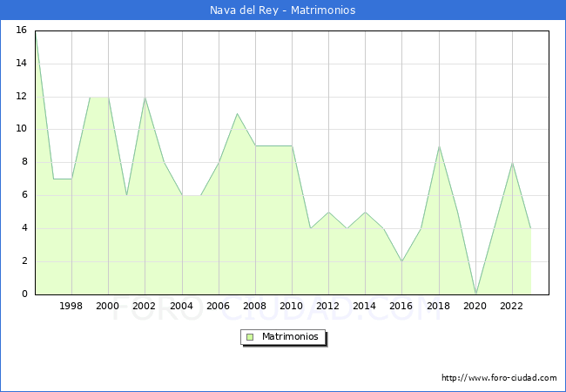
Task: Select the 1998 x-axis year label
Action: [71, 307]
